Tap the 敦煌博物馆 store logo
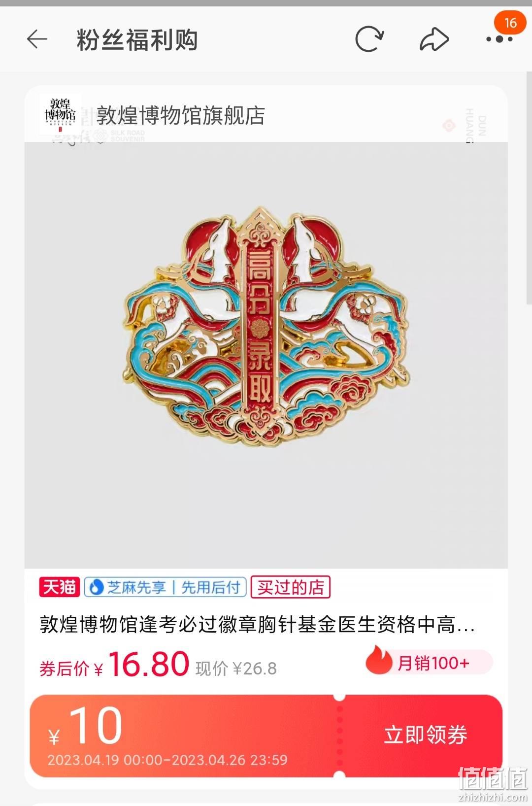This screenshot has width=532, height=806. click(x=60, y=115)
